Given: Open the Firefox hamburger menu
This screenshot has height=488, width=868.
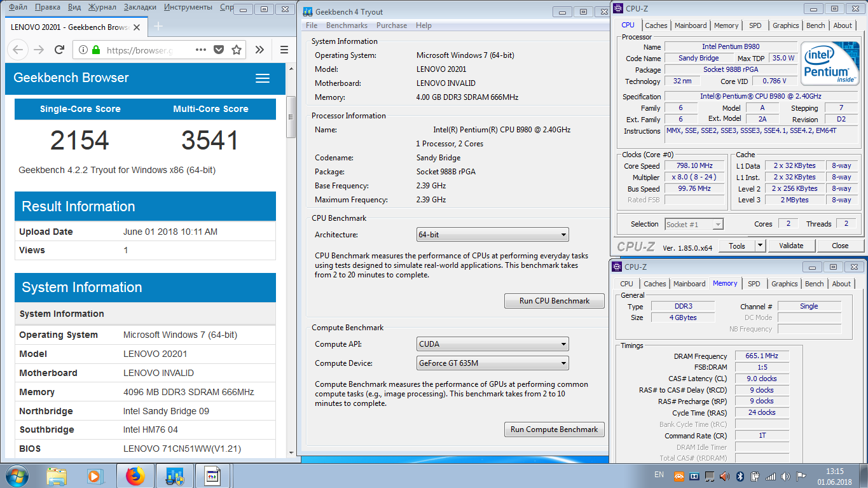Looking at the screenshot, I should tap(284, 50).
